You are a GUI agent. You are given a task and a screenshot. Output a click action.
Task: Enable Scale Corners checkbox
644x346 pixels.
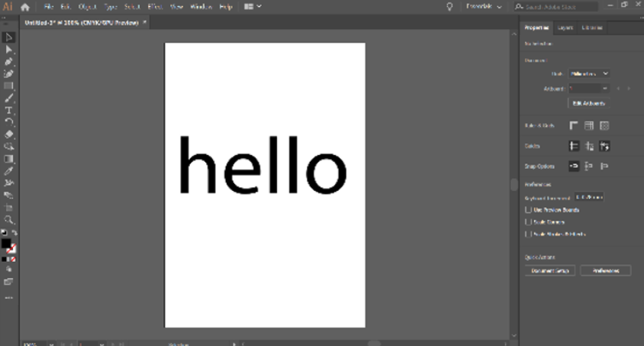coord(529,222)
